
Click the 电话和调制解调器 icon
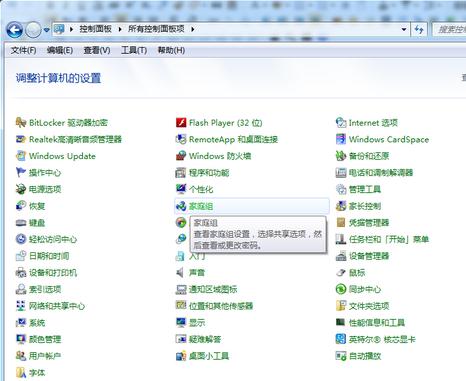[341, 173]
